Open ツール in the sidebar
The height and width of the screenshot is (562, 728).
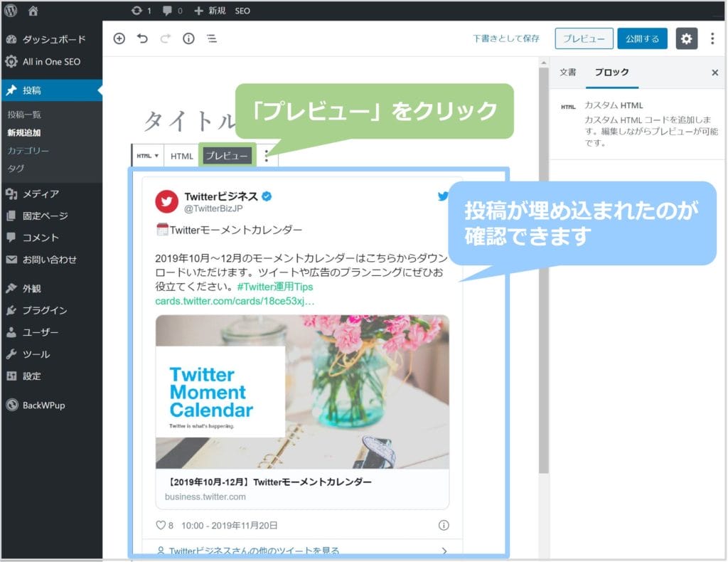tap(51, 354)
